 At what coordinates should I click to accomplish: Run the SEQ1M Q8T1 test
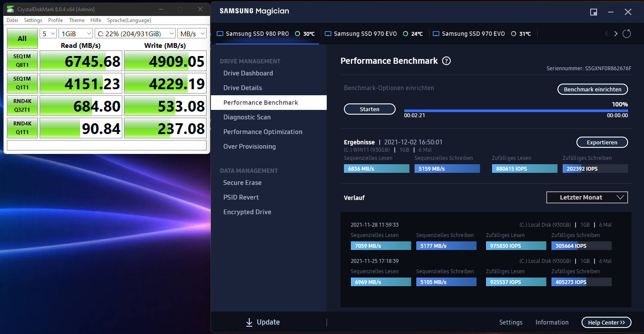tap(22, 61)
